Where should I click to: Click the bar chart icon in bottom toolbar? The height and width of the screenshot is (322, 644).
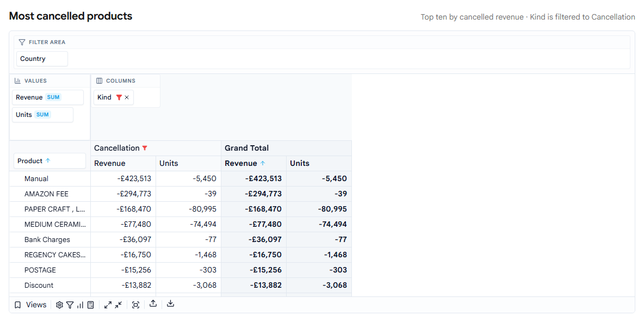[80, 305]
